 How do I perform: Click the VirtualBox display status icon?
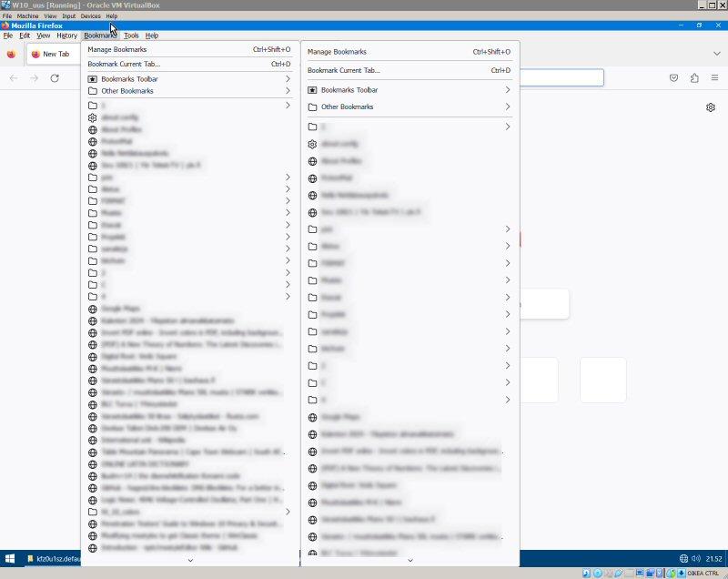tap(640, 574)
